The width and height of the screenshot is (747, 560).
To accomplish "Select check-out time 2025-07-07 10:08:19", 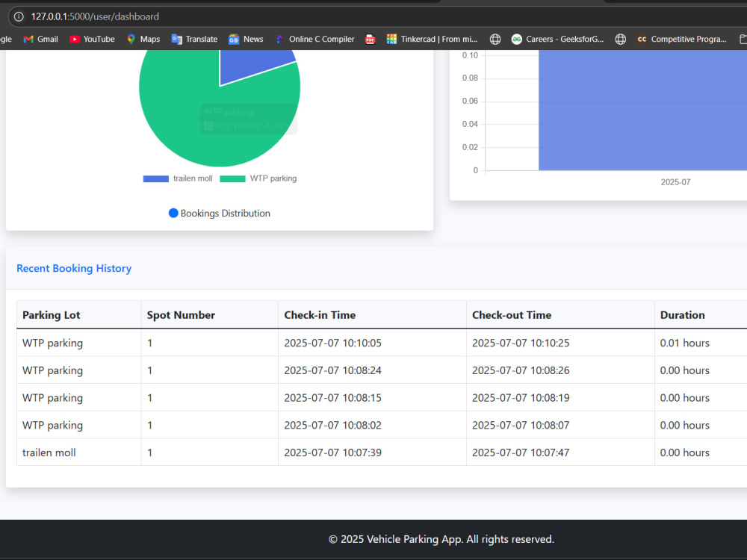I will [521, 398].
